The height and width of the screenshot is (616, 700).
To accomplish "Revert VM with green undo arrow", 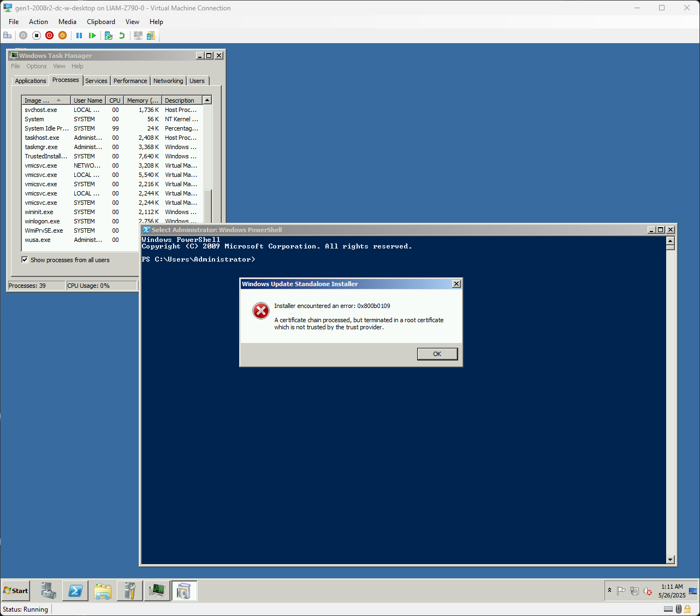I will 122,35.
